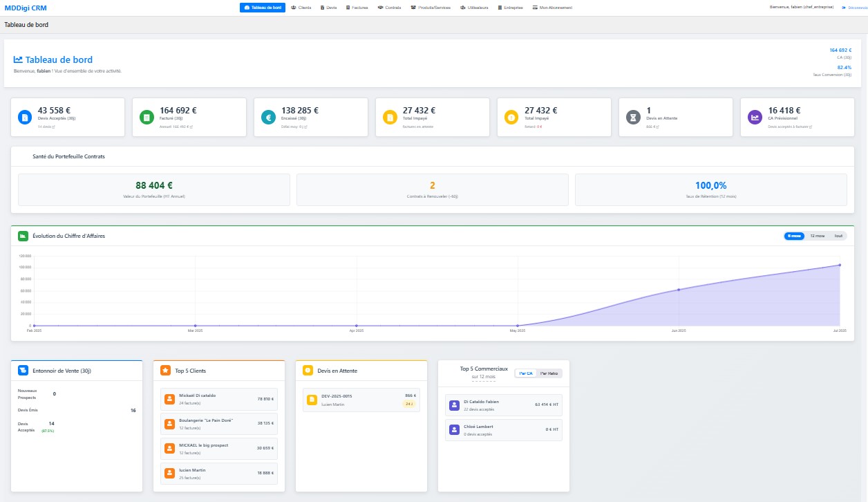Viewport: 868px width, 502px height.
Task: Open the Di Cataldo Fabien commercial row
Action: [503, 405]
